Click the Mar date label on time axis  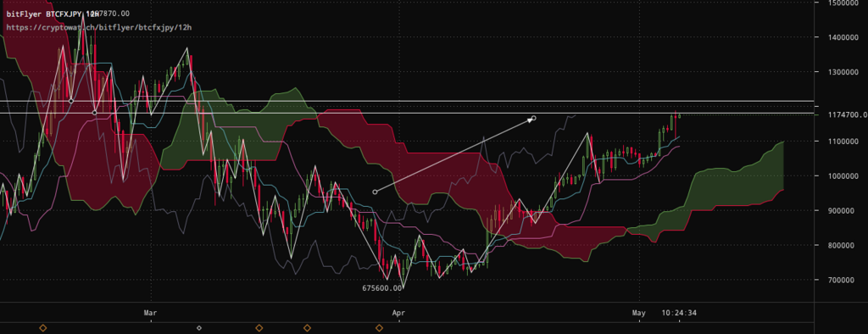[150, 313]
